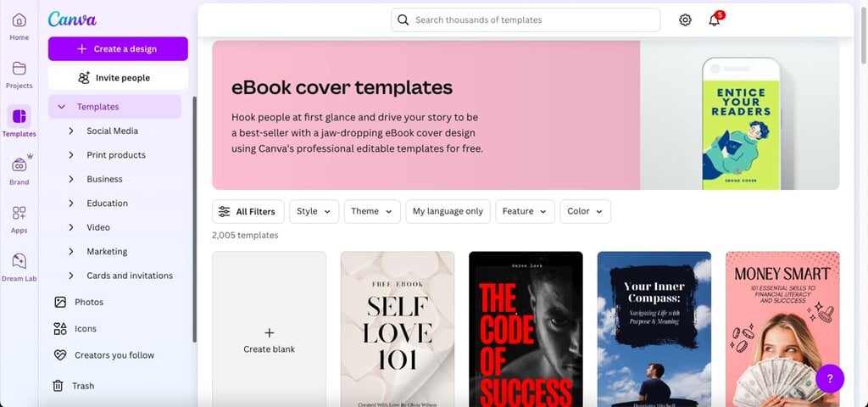Open the Brand kit icon

click(19, 164)
